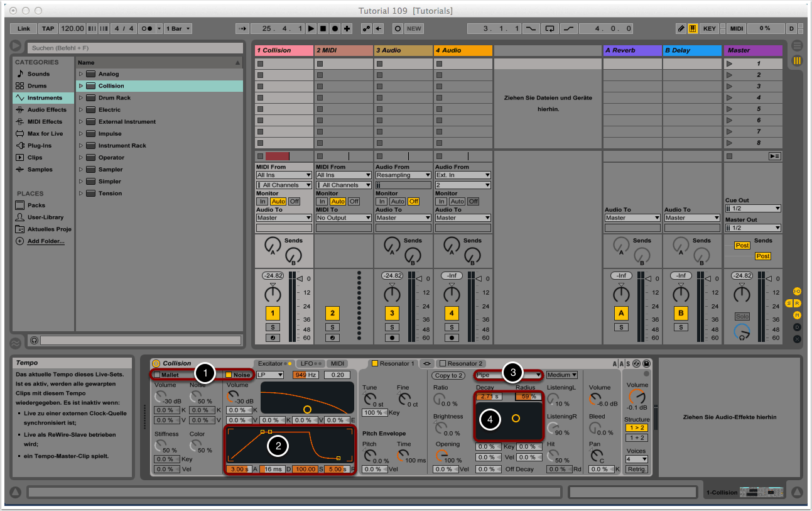Click the arrangement Record button
The width and height of the screenshot is (812, 511).
[x=335, y=28]
